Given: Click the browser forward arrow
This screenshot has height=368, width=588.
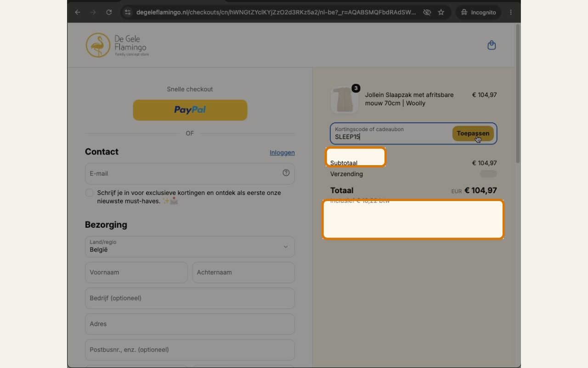Looking at the screenshot, I should (x=93, y=12).
